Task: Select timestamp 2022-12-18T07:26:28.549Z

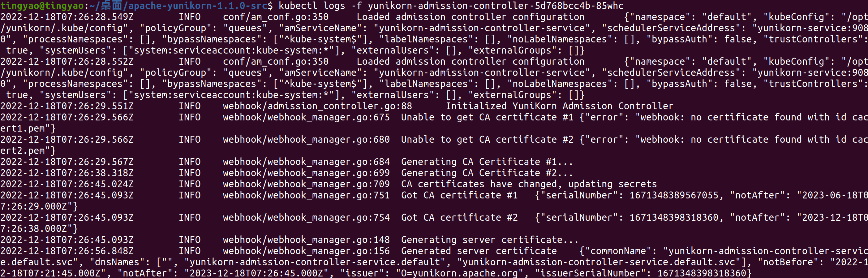Action: (67, 17)
